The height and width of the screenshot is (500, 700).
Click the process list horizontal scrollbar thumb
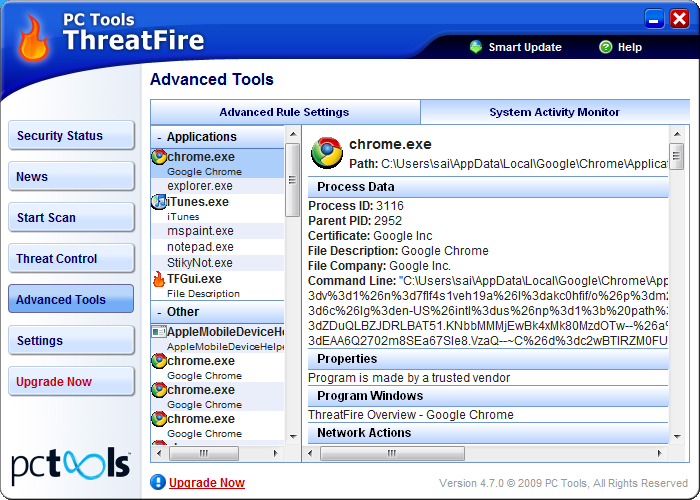coord(204,454)
